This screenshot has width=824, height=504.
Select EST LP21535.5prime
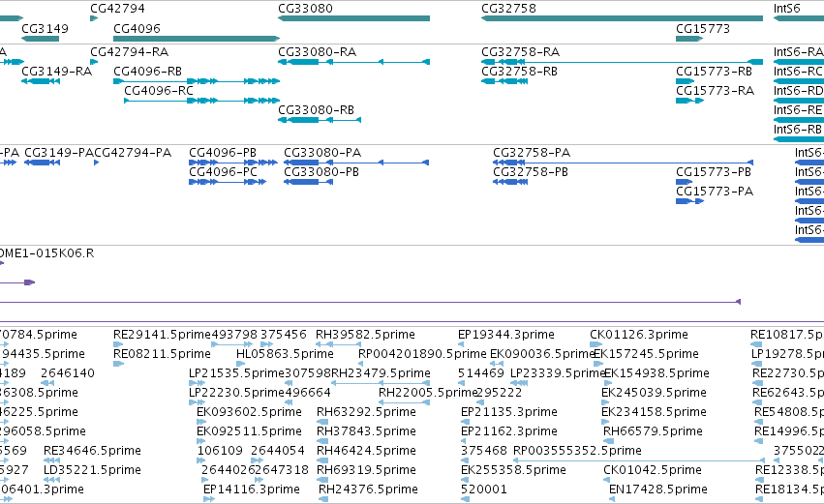236,373
